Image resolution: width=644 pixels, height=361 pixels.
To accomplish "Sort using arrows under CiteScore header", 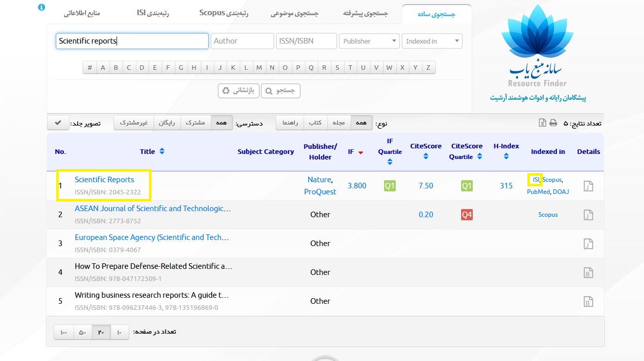I will [426, 156].
